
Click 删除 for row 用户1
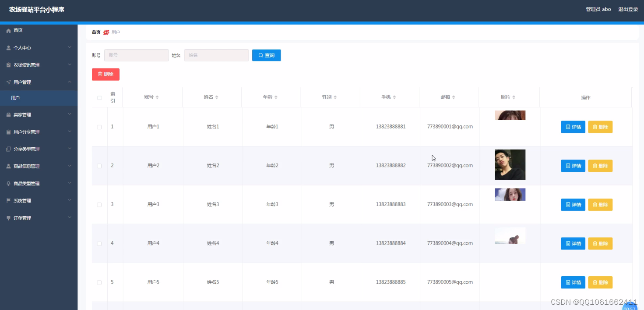pyautogui.click(x=600, y=127)
